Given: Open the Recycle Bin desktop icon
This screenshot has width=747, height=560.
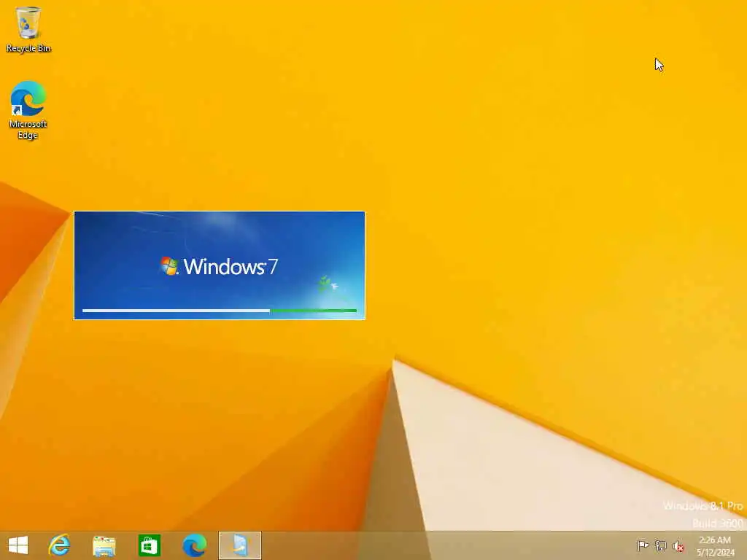Looking at the screenshot, I should point(28,29).
